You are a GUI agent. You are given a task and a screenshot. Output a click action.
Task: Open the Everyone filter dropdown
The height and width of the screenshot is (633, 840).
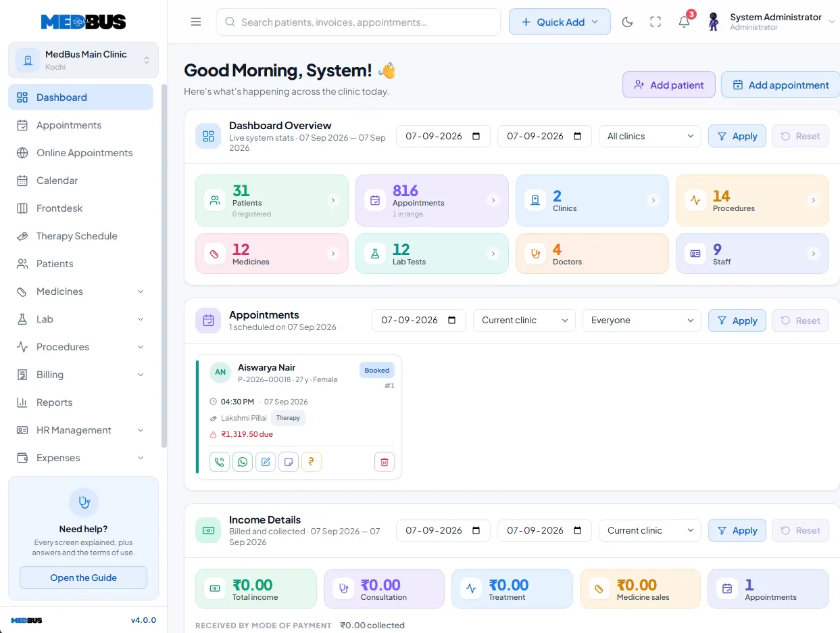pos(641,321)
